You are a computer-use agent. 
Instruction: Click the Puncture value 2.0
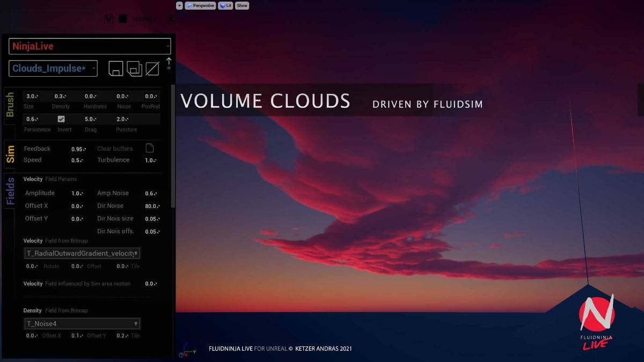coord(122,119)
